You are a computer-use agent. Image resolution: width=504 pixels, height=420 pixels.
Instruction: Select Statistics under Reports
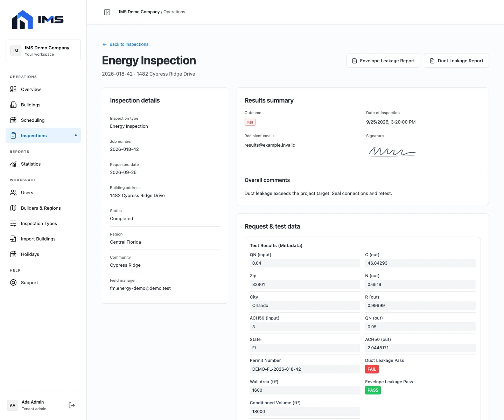pos(43,164)
